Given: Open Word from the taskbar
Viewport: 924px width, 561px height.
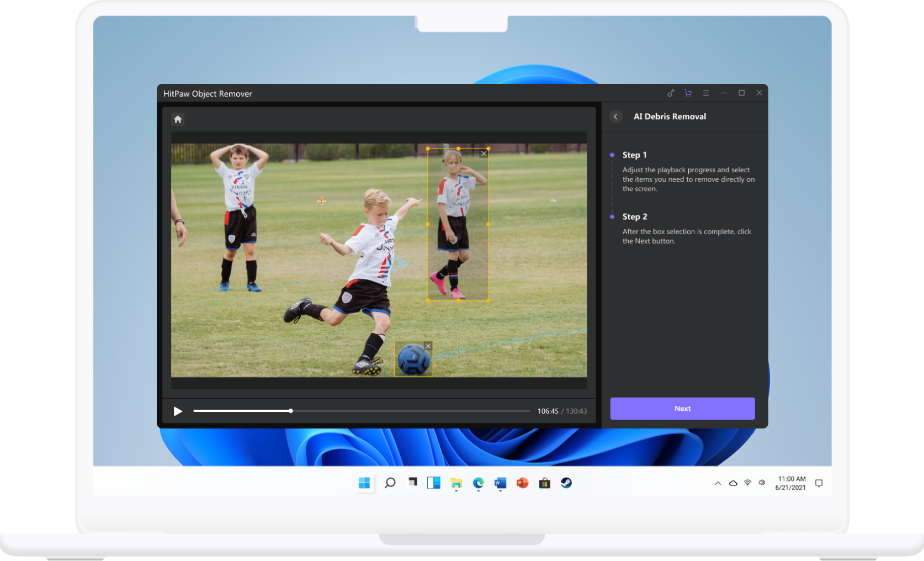Looking at the screenshot, I should point(500,483).
